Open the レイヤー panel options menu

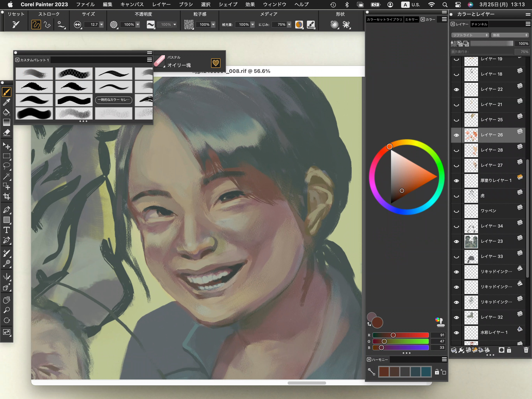coord(528,24)
